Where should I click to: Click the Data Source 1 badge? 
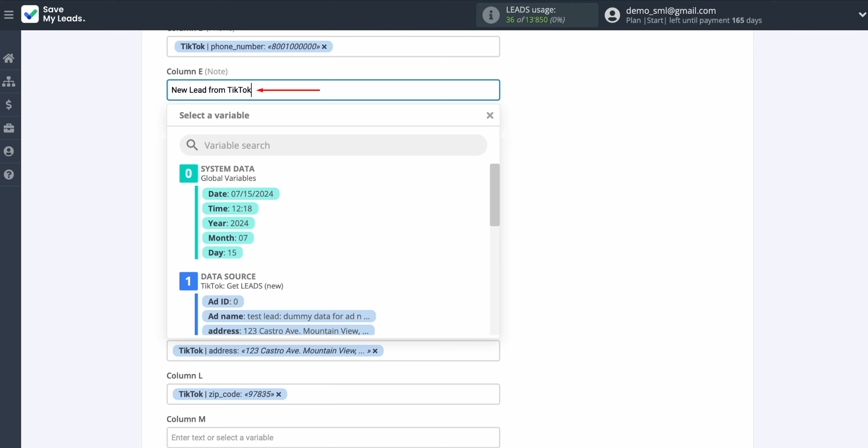188,281
